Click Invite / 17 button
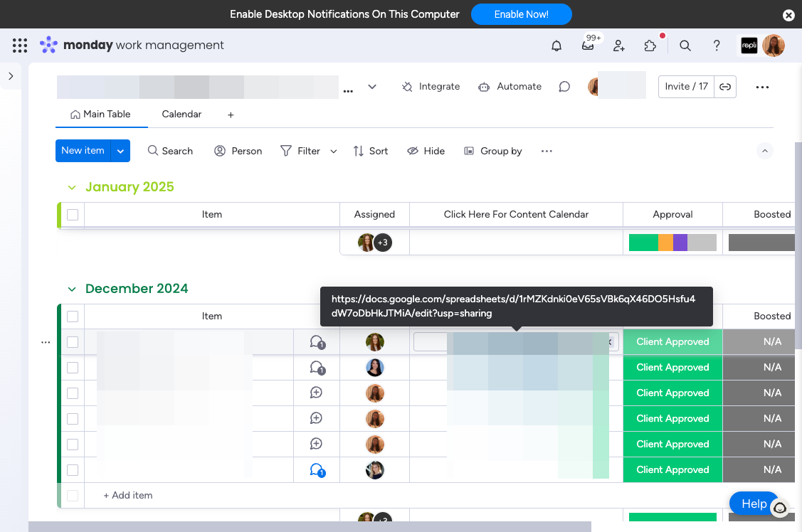Viewport: 802px width, 532px height. tap(686, 86)
